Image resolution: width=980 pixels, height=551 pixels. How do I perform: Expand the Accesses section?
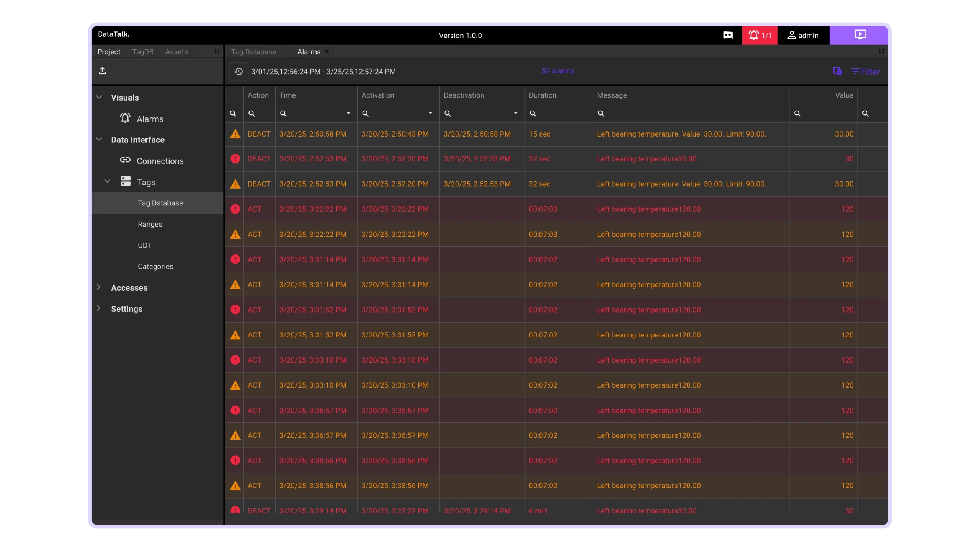point(99,287)
